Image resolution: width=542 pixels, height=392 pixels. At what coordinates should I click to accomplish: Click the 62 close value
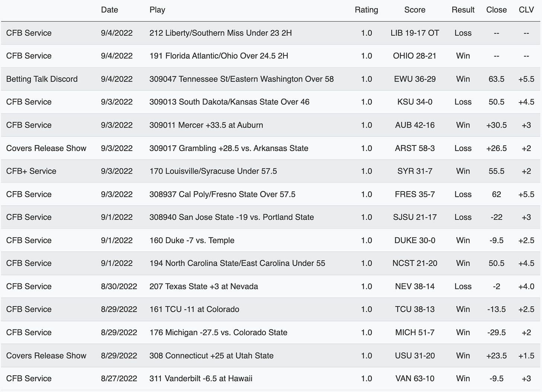click(497, 195)
